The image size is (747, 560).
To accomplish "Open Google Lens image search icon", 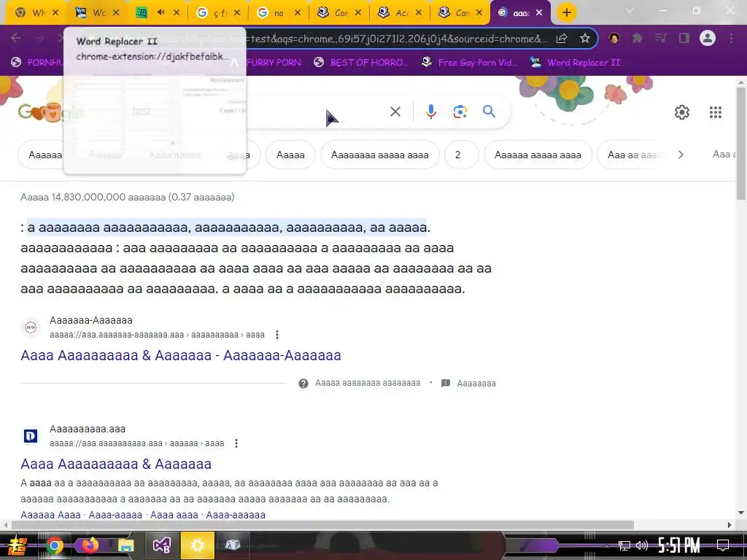I will click(x=460, y=112).
